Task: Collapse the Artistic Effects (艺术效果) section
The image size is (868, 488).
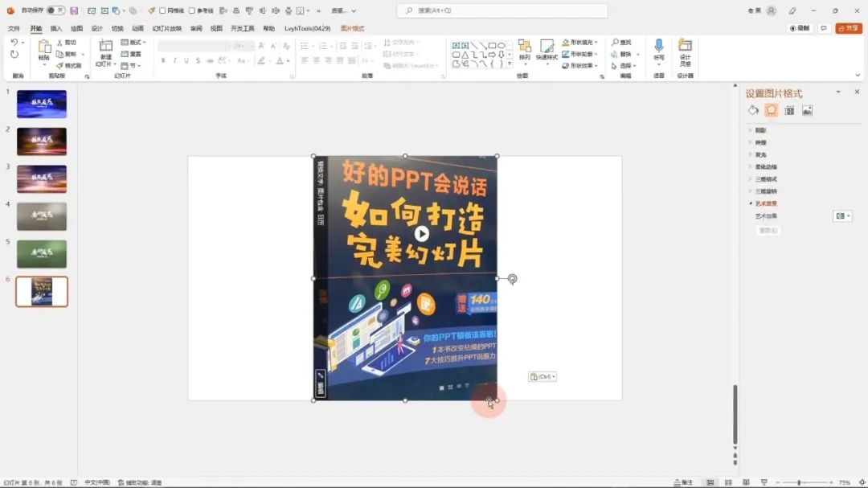Action: (x=766, y=203)
